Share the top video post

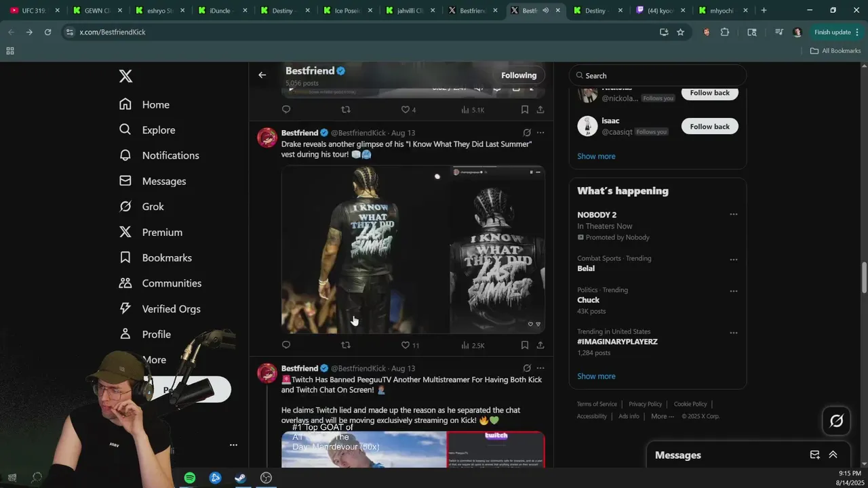pyautogui.click(x=540, y=110)
